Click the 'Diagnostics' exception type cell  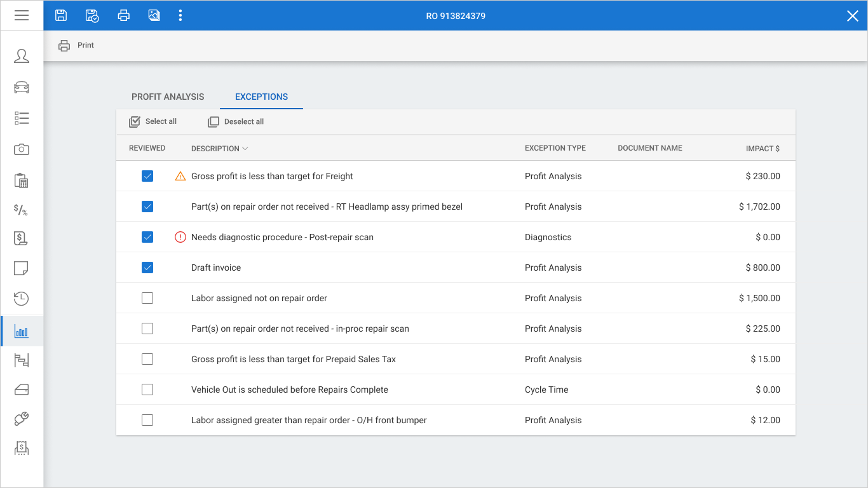click(548, 237)
